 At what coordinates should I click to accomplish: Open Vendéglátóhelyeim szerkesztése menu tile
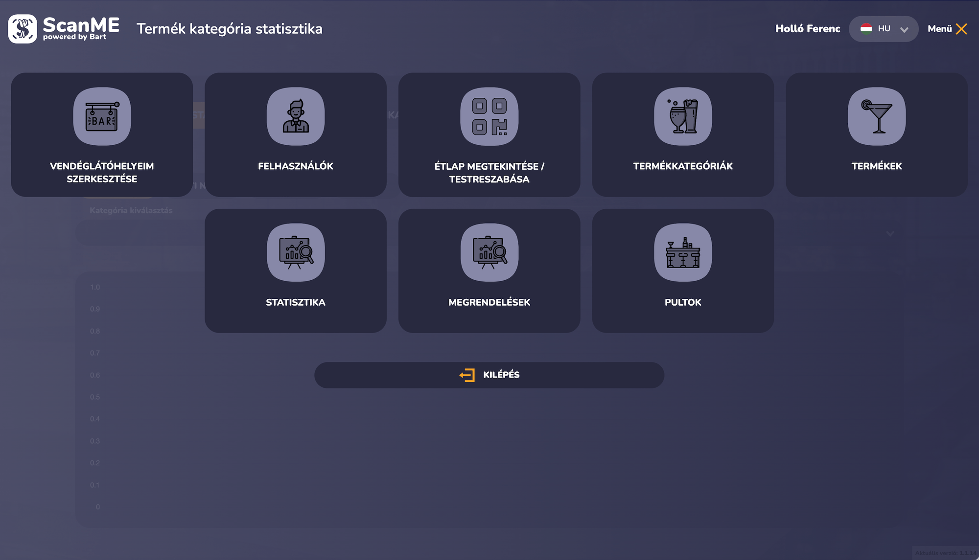coord(102,172)
